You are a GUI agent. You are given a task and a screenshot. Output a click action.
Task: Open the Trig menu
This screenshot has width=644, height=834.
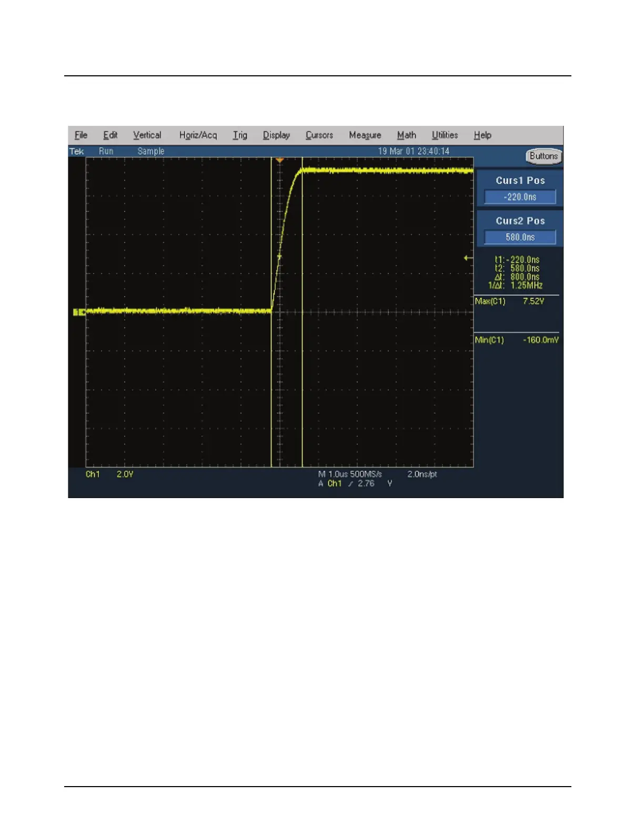click(x=240, y=135)
